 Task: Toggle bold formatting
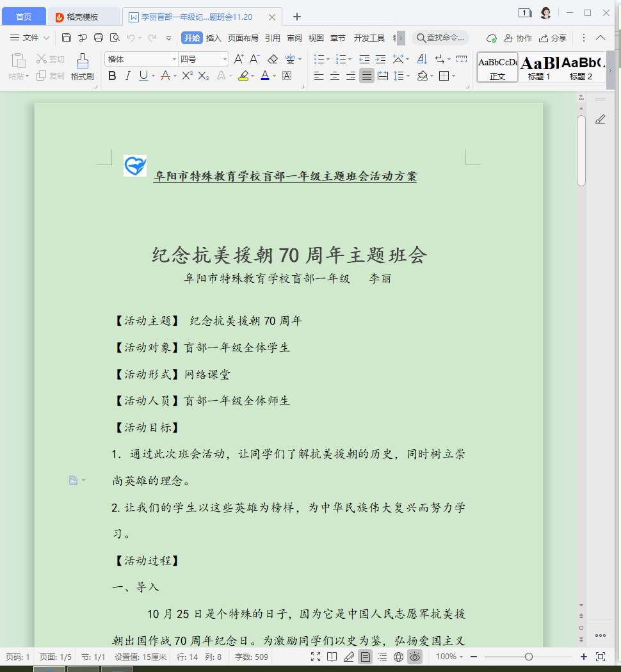point(112,76)
